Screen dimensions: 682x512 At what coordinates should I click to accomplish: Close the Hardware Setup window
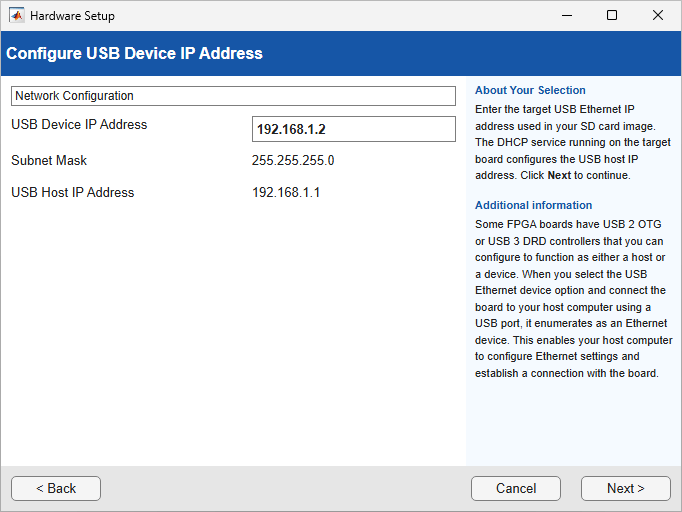(x=658, y=15)
